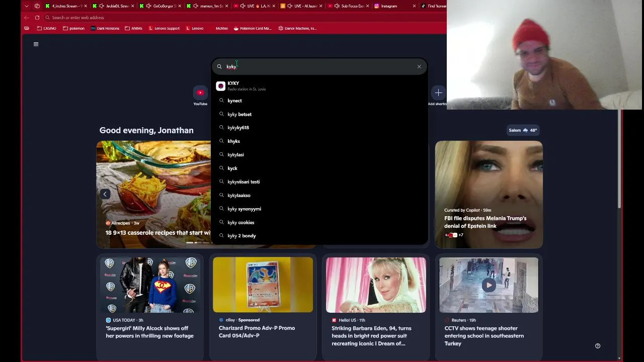
Task: Open the Supergirl Milly Alcock article
Action: coord(150,332)
